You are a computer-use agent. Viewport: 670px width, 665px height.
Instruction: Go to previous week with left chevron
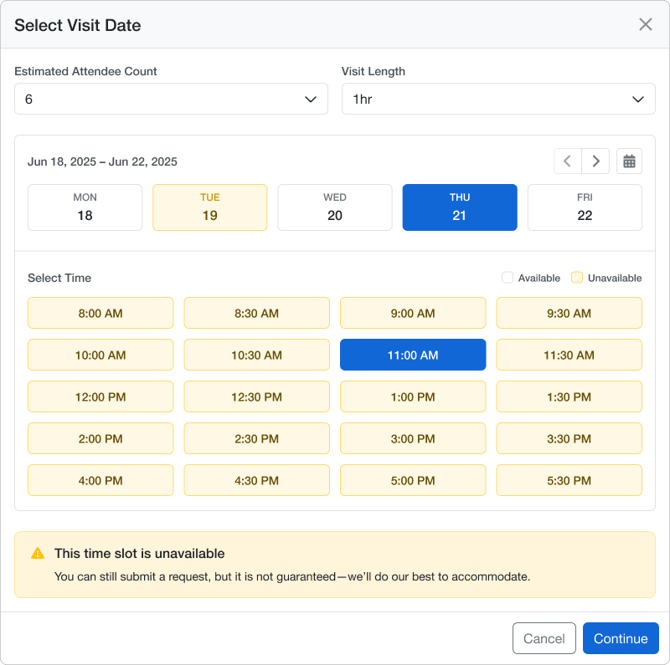coord(567,161)
